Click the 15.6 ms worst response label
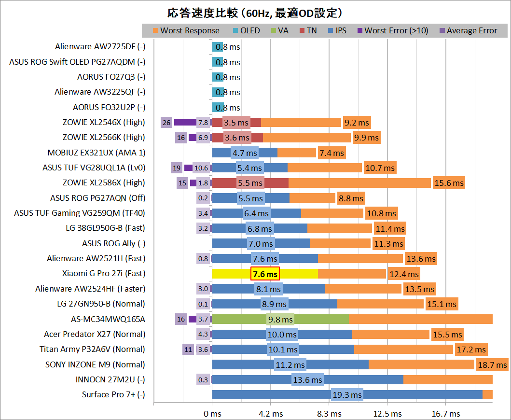This screenshot has height=420, width=511. (449, 183)
